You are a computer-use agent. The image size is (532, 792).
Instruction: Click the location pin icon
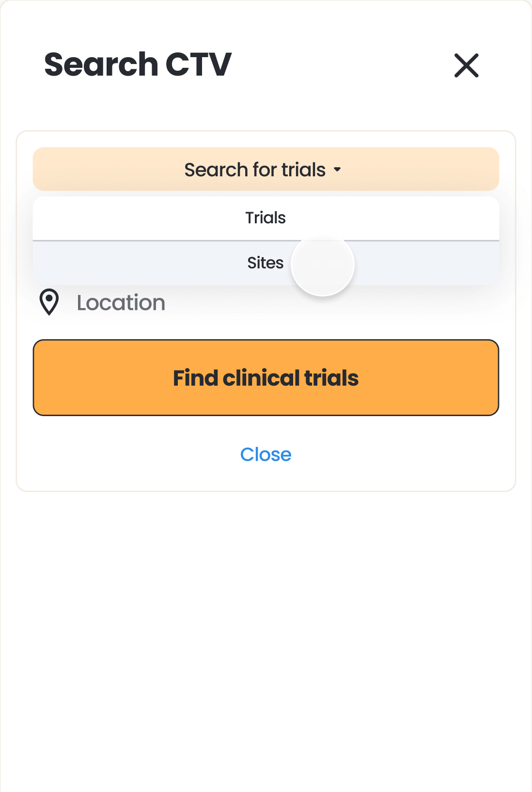(x=49, y=302)
